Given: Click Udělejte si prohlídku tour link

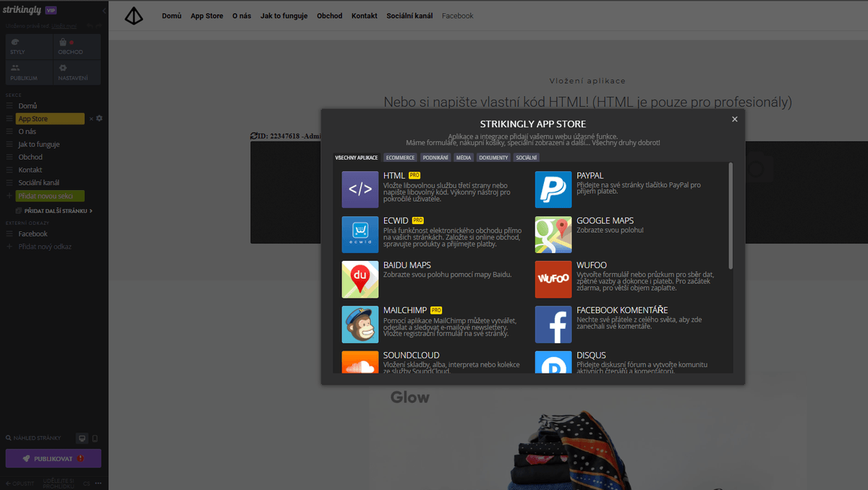Looking at the screenshot, I should 59,483.
